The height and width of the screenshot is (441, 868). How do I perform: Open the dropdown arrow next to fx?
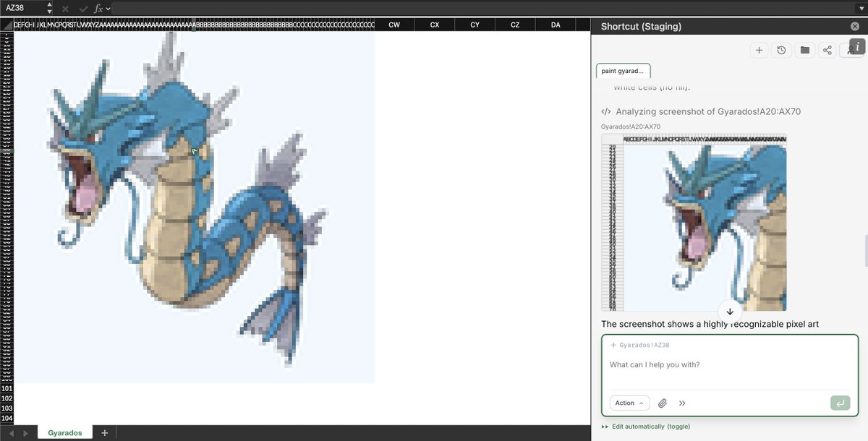click(109, 9)
